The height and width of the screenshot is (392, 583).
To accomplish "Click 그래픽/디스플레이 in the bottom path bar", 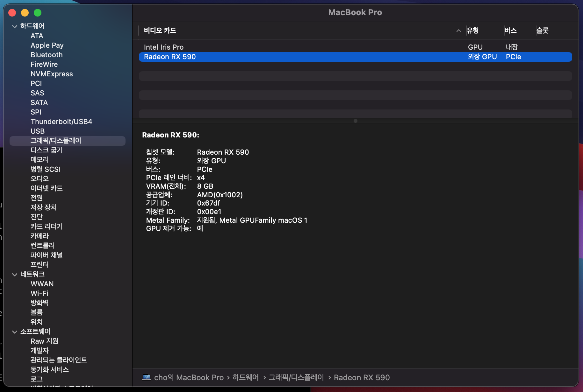I will [x=296, y=377].
